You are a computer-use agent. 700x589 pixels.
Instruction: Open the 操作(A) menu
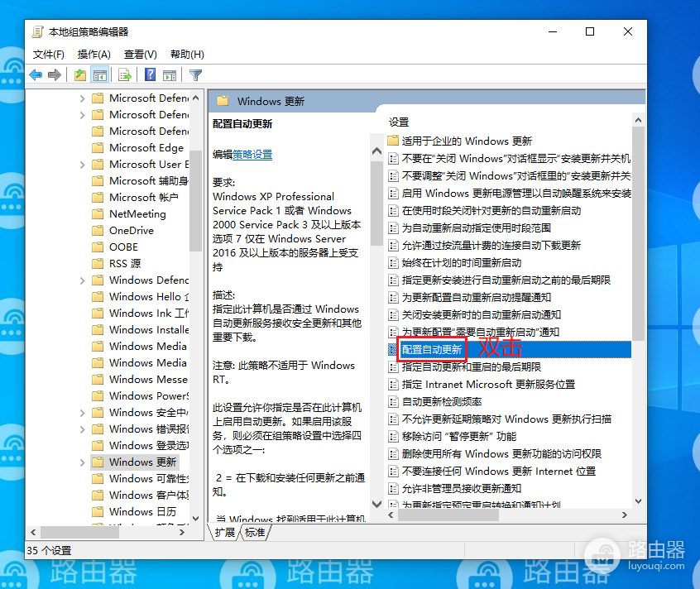pyautogui.click(x=93, y=55)
